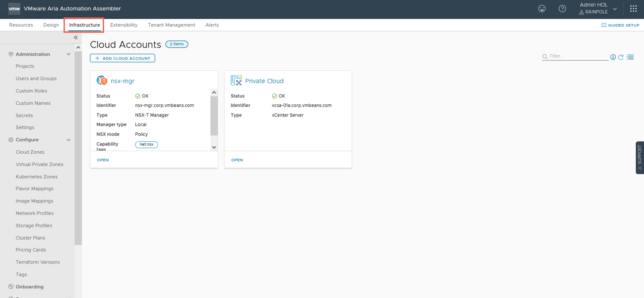Click the smiley feedback icon
Screen dimensions: 644x298
(541, 9)
